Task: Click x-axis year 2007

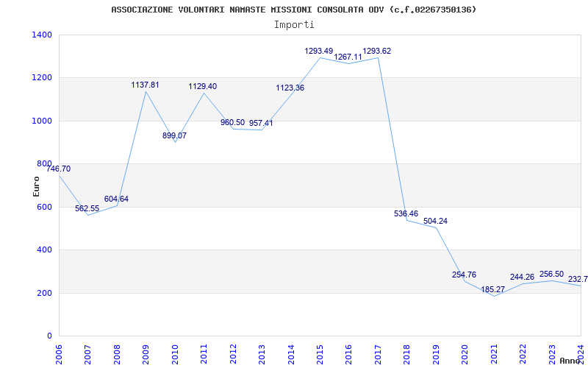Action: (87, 355)
